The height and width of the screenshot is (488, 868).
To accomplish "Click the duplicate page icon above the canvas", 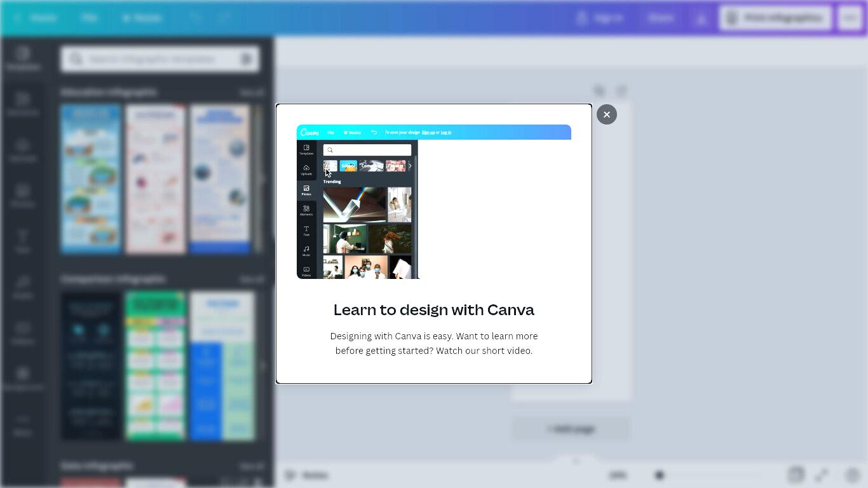I will click(599, 91).
